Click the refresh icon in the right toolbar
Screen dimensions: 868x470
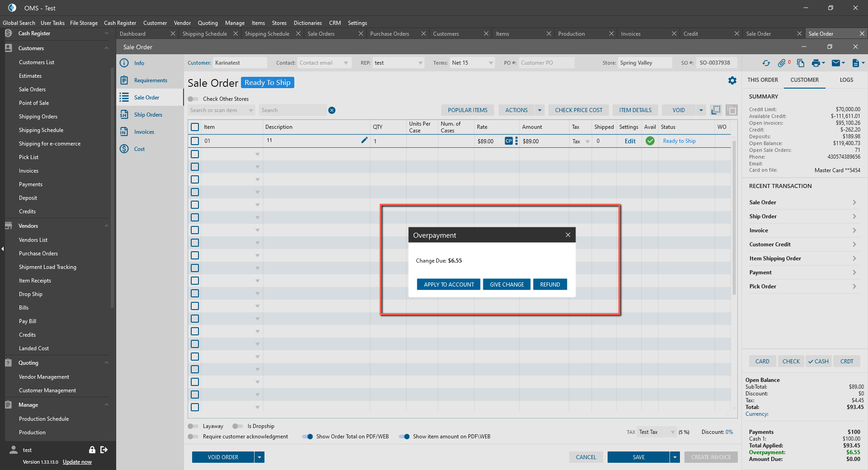click(x=766, y=63)
